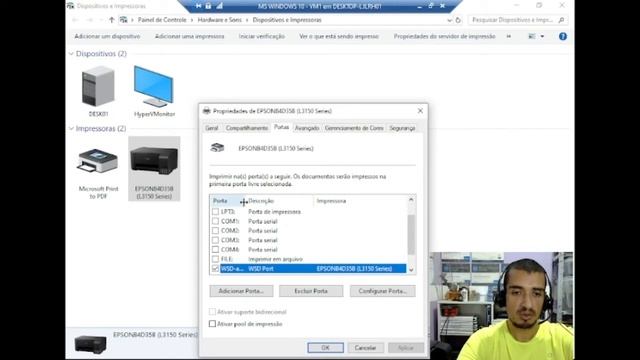Viewport: 640px width, 360px height.
Task: Click 'Ver o que está sendo impresso'
Action: pos(339,36)
